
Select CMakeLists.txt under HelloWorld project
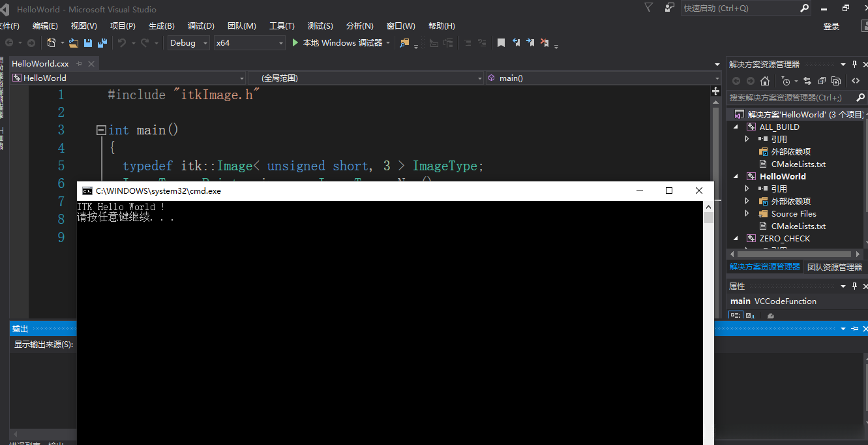(798, 226)
